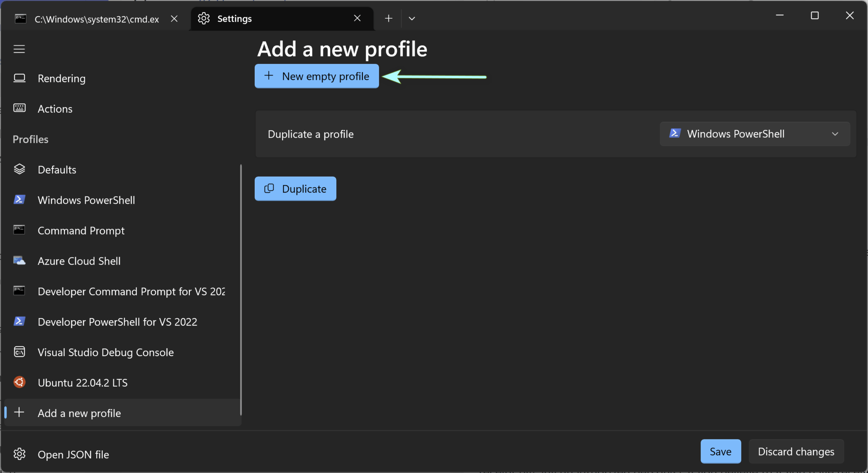Image resolution: width=868 pixels, height=473 pixels.
Task: Select Developer Command Prompt for VS profile
Action: [x=131, y=291]
